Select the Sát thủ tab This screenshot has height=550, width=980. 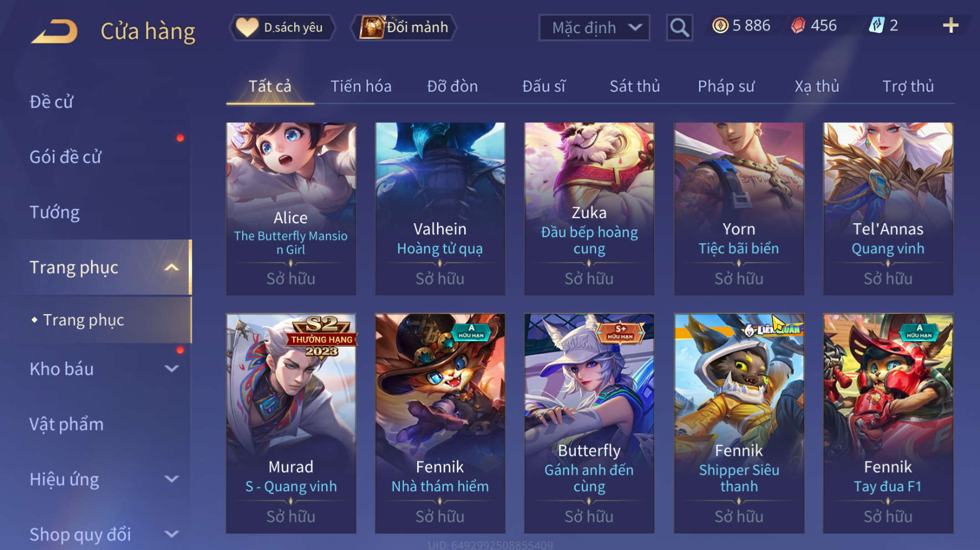pyautogui.click(x=634, y=86)
